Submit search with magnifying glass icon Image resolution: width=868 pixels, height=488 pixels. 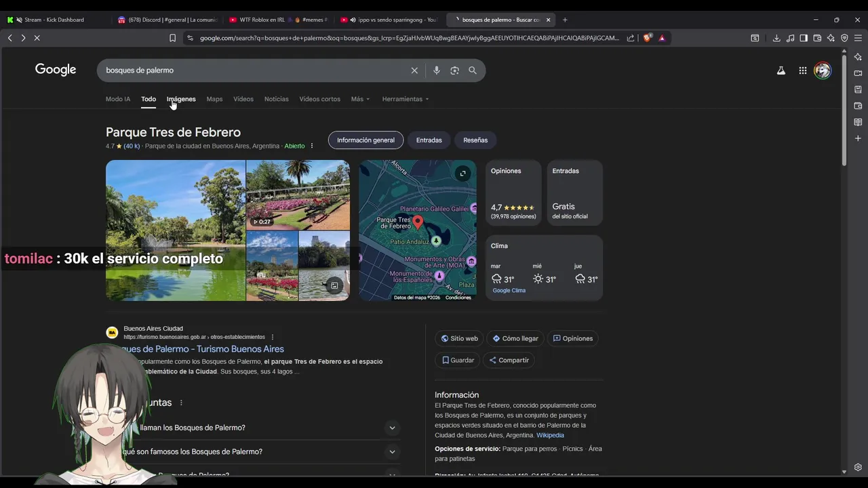473,70
